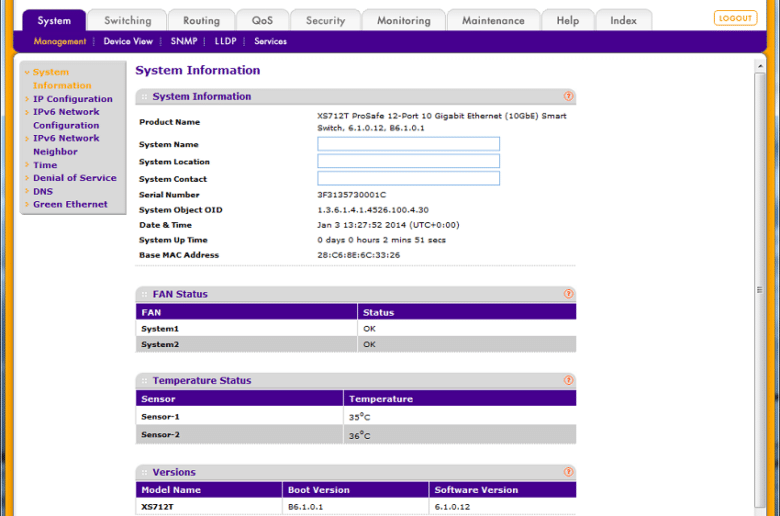Open help for FAN Status section
780x516 pixels.
click(x=568, y=294)
